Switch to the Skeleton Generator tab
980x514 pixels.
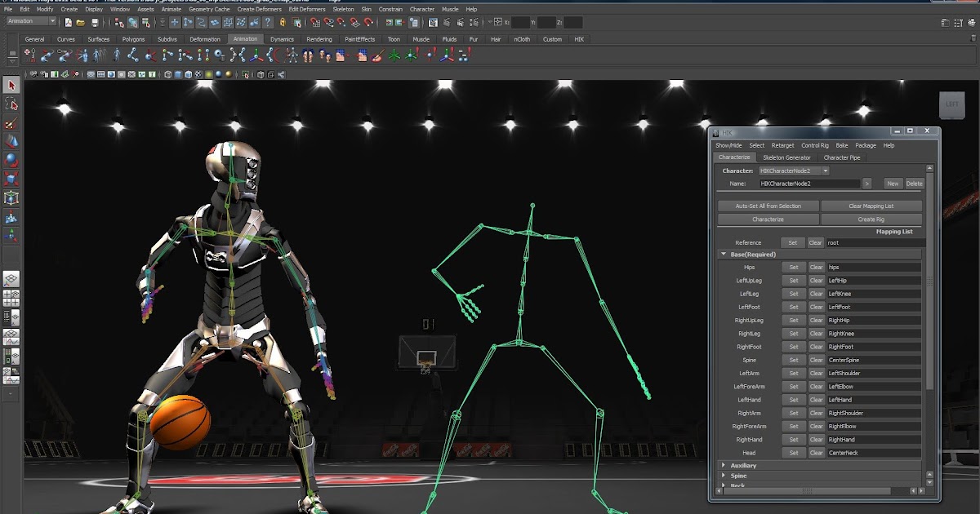click(787, 157)
